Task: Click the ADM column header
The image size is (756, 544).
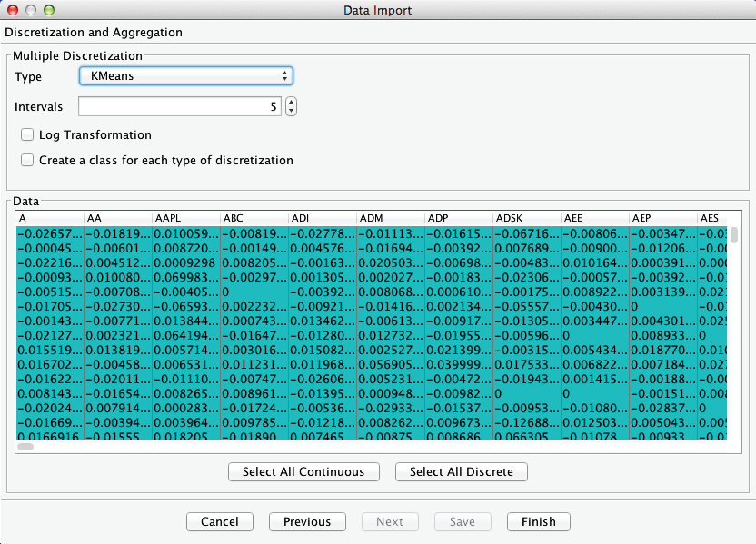Action: (390, 218)
